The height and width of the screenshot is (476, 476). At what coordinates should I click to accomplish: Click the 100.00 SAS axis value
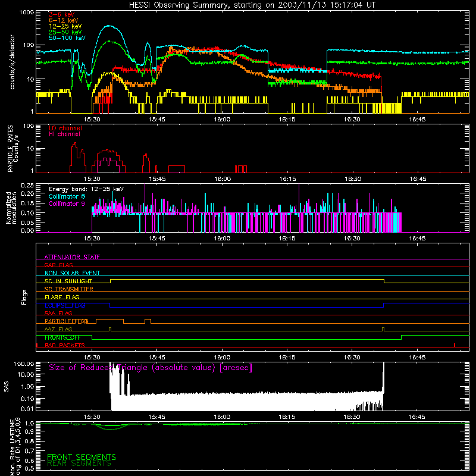coord(24,364)
